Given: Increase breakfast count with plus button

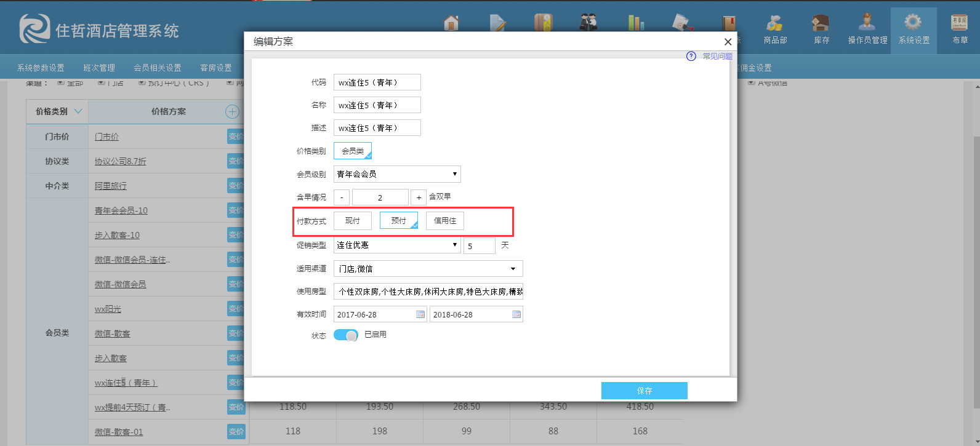Looking at the screenshot, I should pos(419,197).
